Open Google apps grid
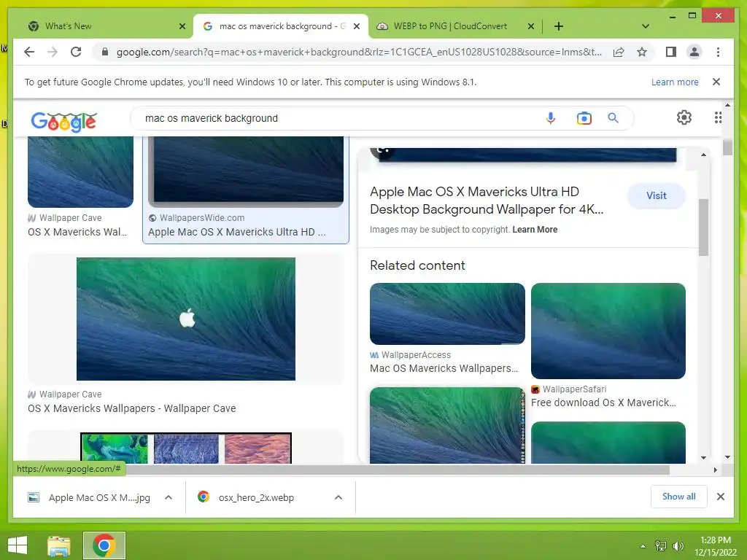Screen dimensions: 747x560 click(x=718, y=117)
